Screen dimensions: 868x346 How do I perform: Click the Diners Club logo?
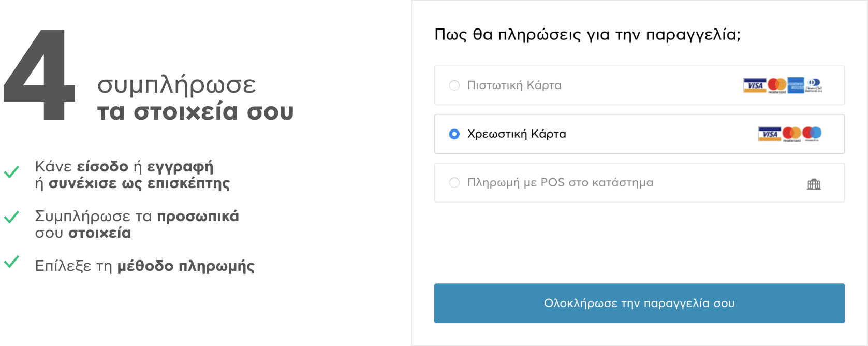814,85
